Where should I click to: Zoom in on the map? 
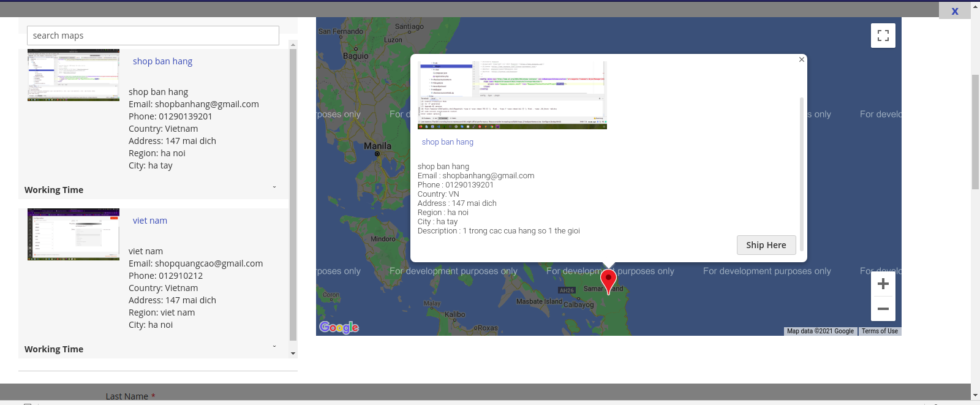(883, 284)
